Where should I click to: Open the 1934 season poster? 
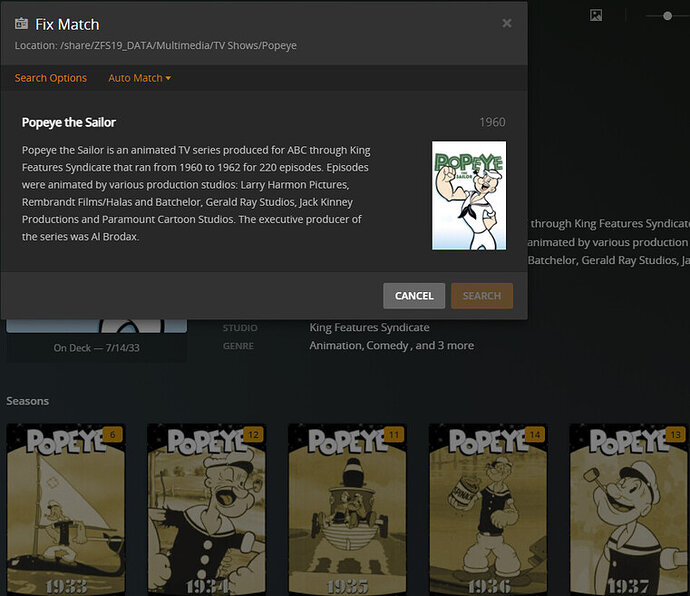[206, 510]
